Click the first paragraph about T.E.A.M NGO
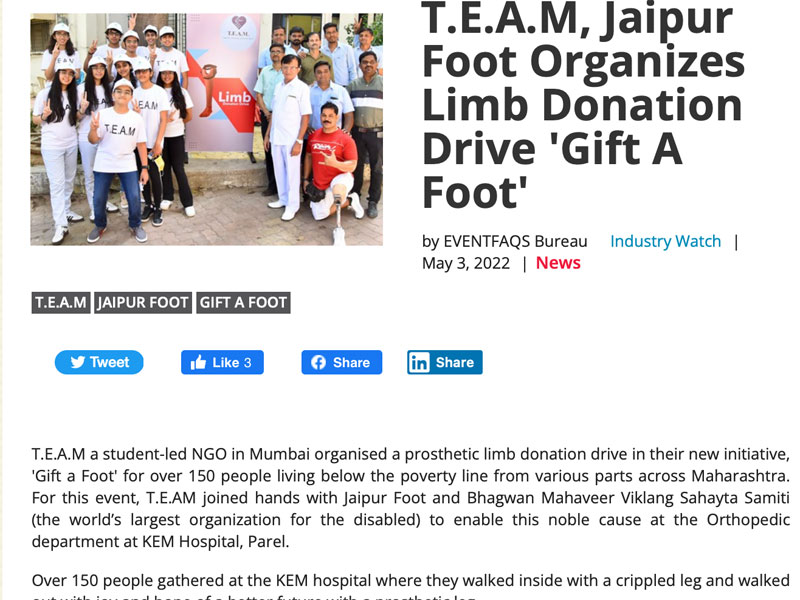The width and height of the screenshot is (800, 600). pyautogui.click(x=411, y=497)
